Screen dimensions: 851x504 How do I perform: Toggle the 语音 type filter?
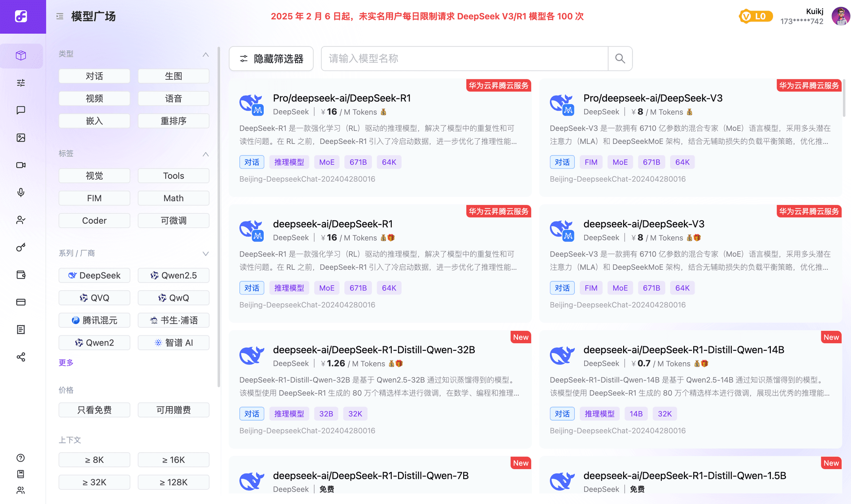tap(173, 98)
